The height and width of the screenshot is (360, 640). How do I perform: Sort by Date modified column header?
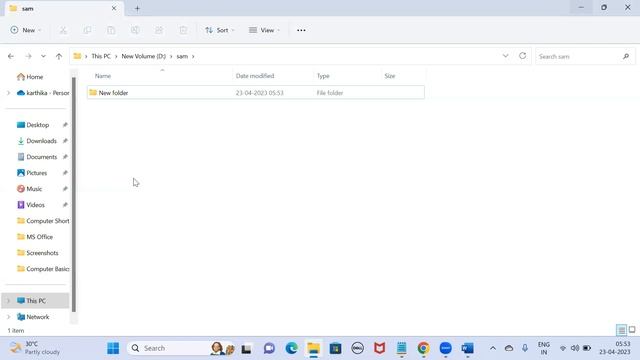coord(255,76)
